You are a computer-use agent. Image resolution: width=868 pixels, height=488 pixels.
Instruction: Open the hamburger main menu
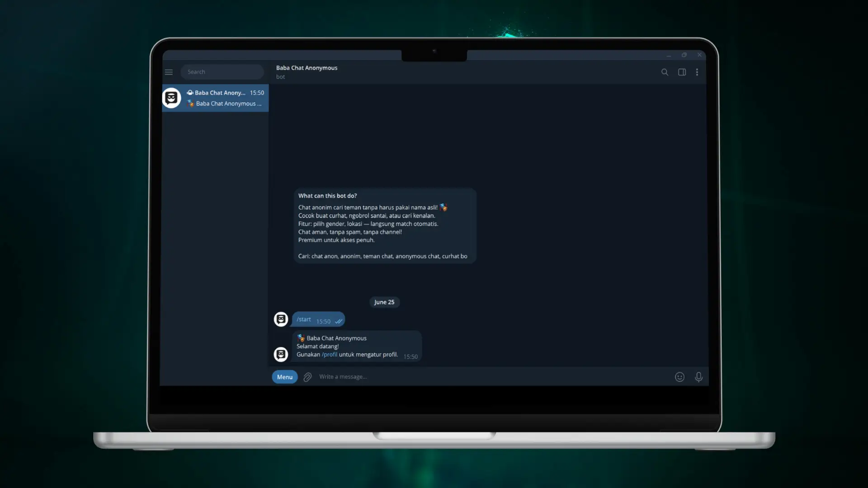tap(169, 72)
